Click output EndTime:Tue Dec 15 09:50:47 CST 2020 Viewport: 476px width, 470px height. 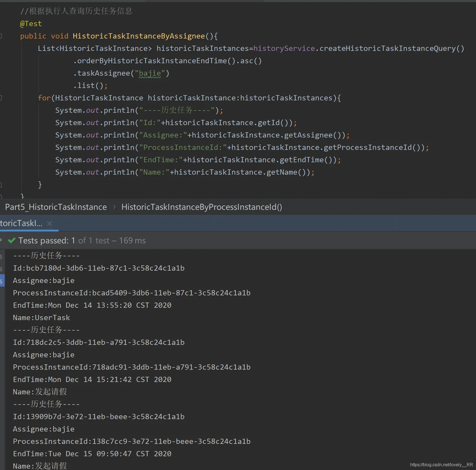tap(92, 454)
